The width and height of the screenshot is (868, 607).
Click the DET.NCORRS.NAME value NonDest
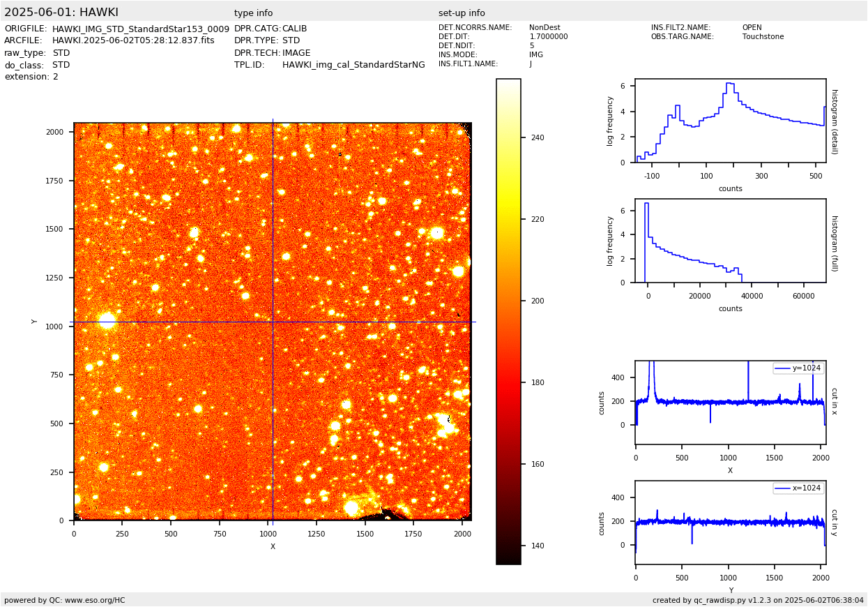(545, 28)
